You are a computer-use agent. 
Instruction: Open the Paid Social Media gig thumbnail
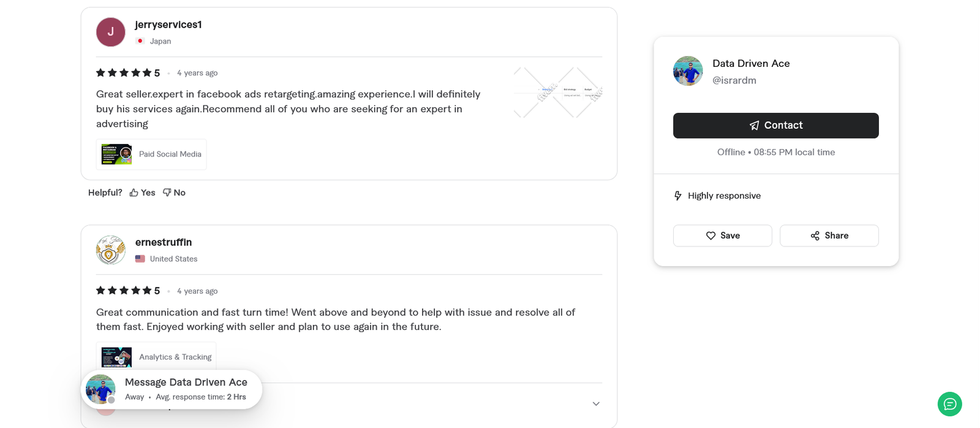pyautogui.click(x=116, y=154)
